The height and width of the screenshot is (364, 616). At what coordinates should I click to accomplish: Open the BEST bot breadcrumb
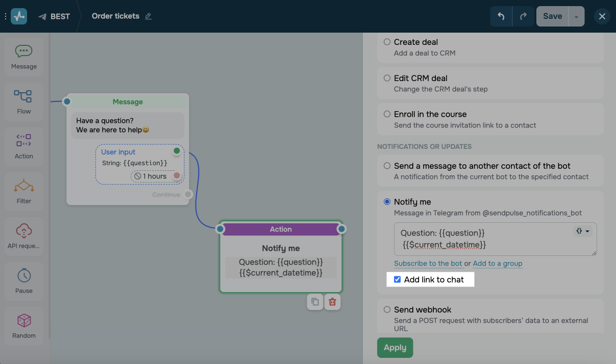[x=55, y=16]
